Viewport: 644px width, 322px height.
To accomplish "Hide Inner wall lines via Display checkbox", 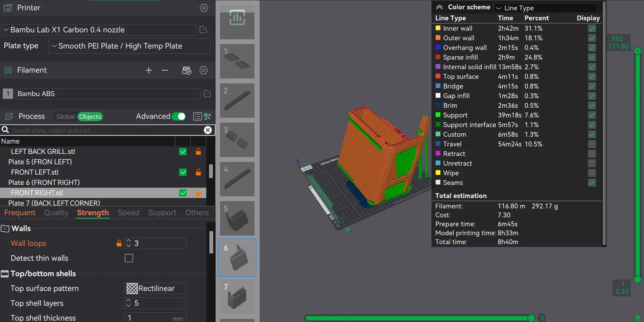I will [592, 28].
